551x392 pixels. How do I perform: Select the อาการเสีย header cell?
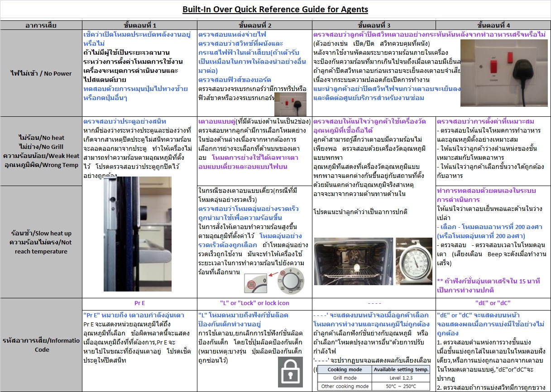pyautogui.click(x=41, y=25)
